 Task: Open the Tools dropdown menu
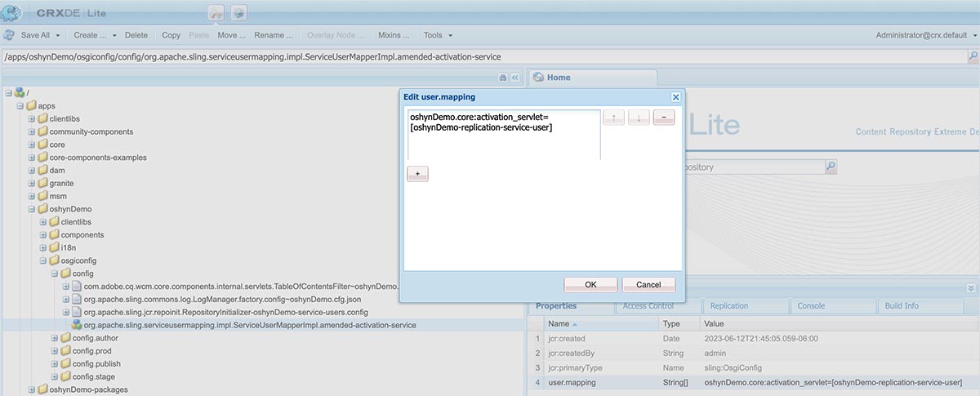[x=438, y=35]
